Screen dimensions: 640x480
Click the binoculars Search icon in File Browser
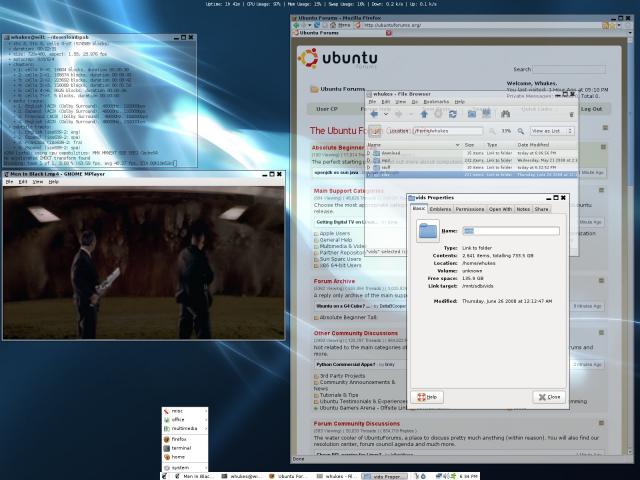tap(505, 114)
